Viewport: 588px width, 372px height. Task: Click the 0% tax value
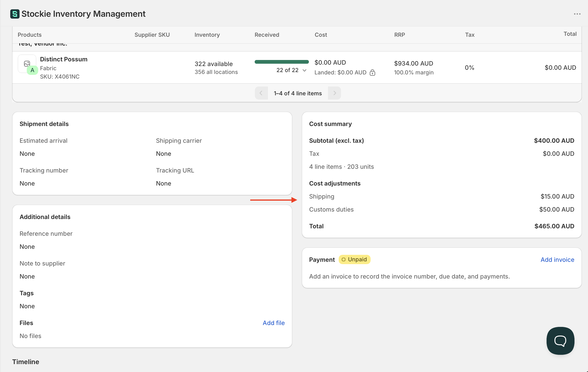[x=469, y=68]
